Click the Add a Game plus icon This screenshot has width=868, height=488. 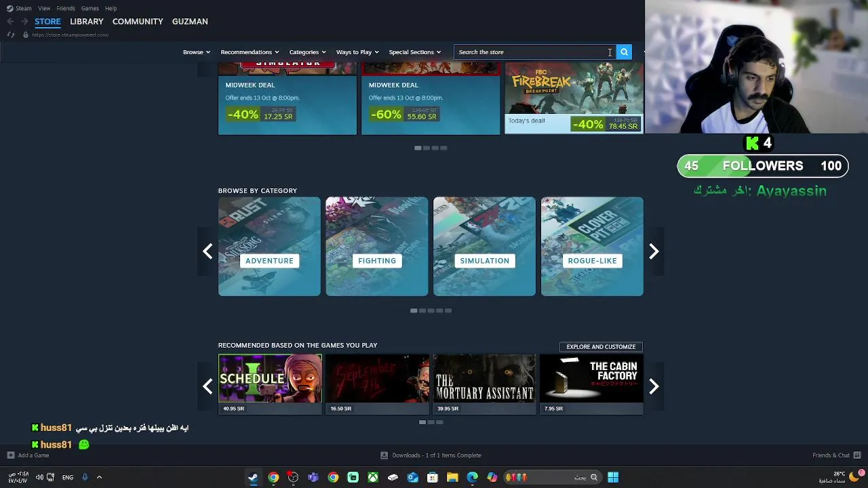coord(10,455)
